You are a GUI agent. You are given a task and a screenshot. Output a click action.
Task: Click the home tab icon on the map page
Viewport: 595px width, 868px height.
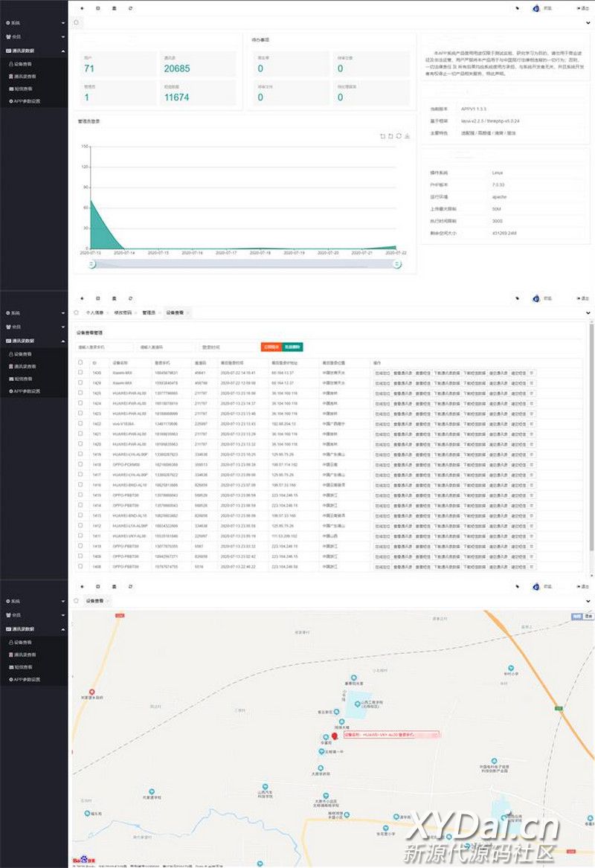click(77, 601)
